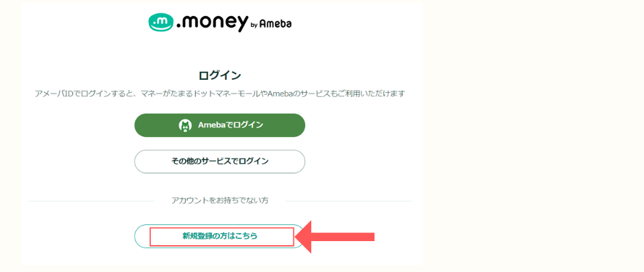The height and width of the screenshot is (272, 644).
Task: Click the .money wordmark in the header
Action: tap(213, 23)
